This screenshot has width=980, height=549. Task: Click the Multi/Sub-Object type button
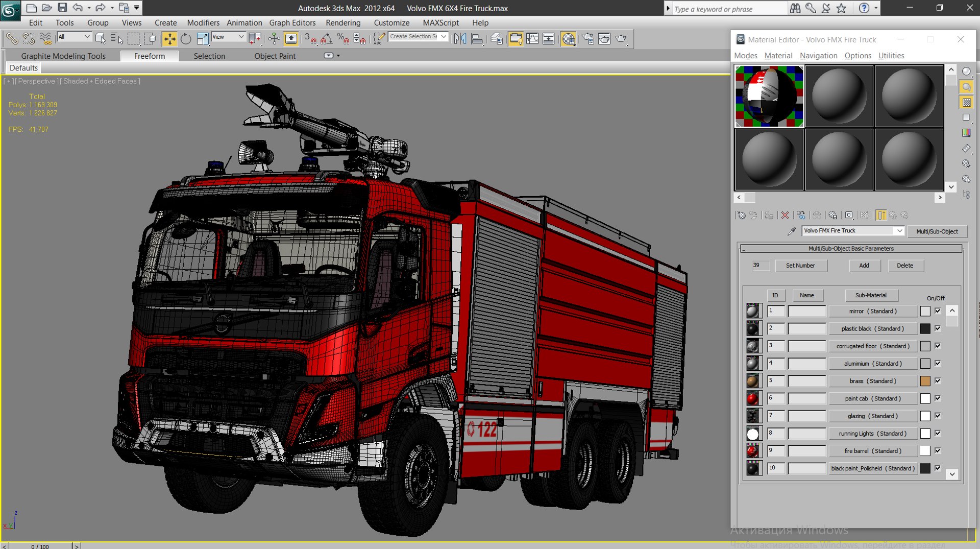(937, 231)
